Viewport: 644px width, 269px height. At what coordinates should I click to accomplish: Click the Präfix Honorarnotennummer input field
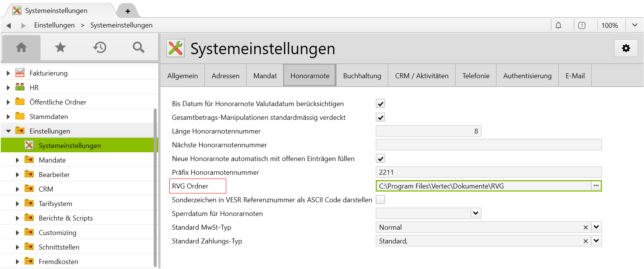coord(488,172)
